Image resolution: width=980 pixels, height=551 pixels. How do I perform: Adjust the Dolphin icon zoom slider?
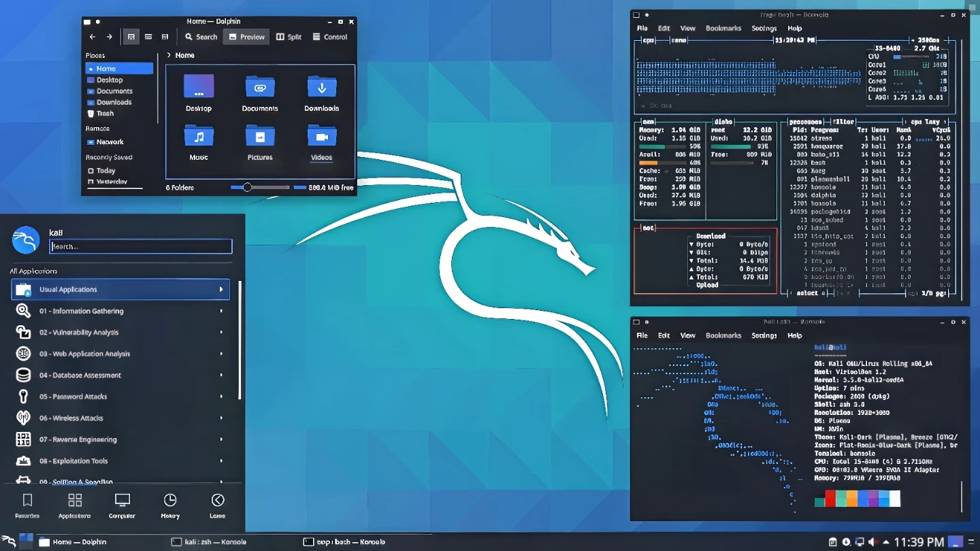247,187
